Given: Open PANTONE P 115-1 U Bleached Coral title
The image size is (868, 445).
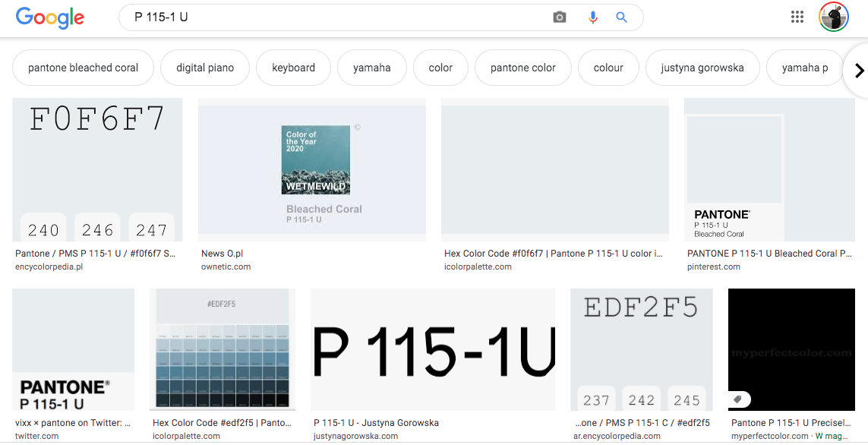Looking at the screenshot, I should (769, 254).
